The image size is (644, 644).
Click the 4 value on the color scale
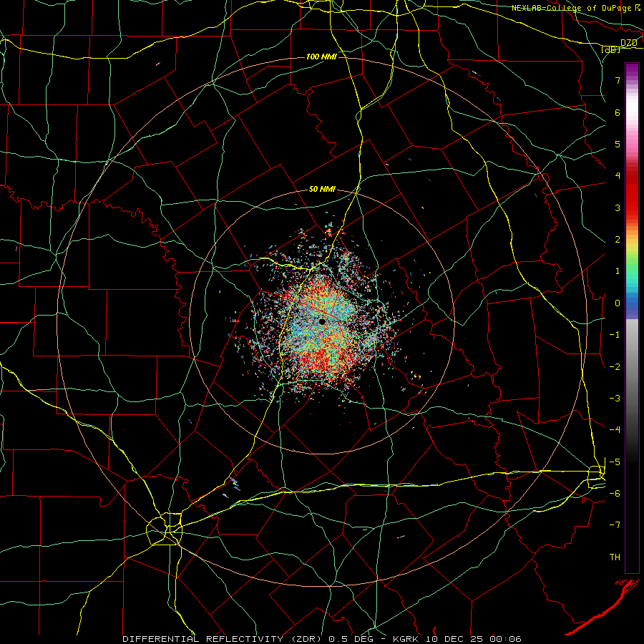point(618,176)
